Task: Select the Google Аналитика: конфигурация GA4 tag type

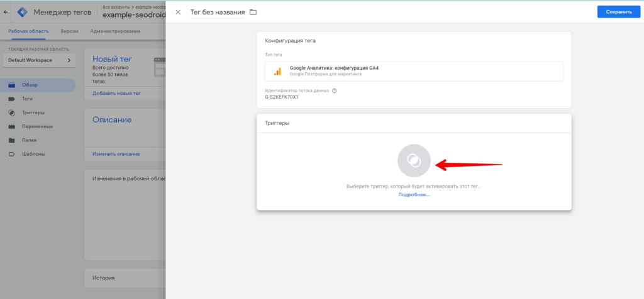Action: [414, 72]
